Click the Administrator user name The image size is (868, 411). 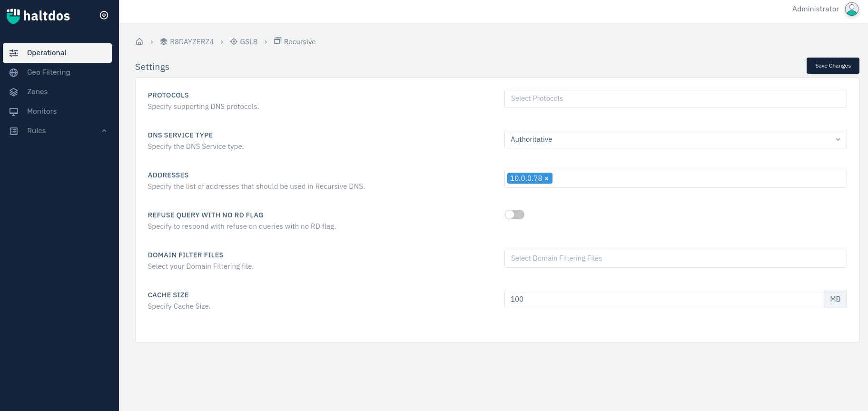click(x=815, y=9)
